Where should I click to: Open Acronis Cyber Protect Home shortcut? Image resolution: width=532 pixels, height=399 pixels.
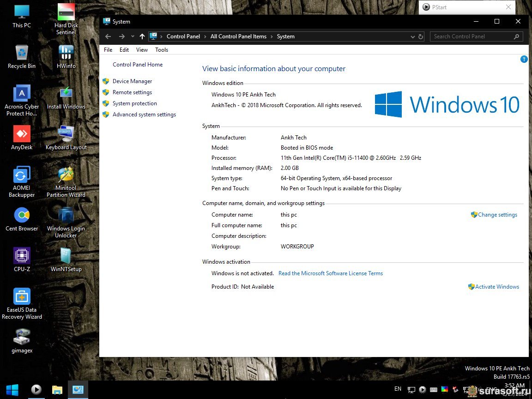22,100
